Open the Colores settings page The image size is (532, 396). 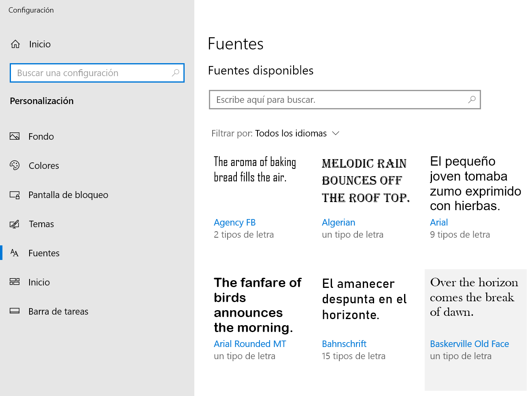point(97,166)
